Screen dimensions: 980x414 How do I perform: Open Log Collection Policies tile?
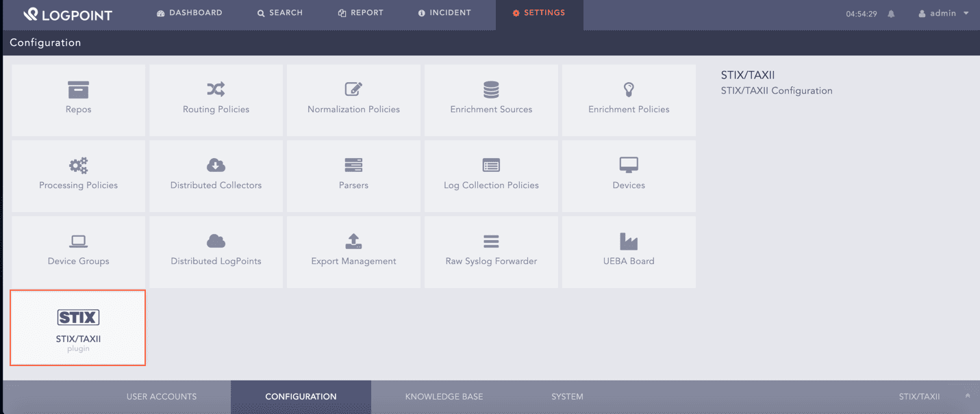(x=491, y=176)
